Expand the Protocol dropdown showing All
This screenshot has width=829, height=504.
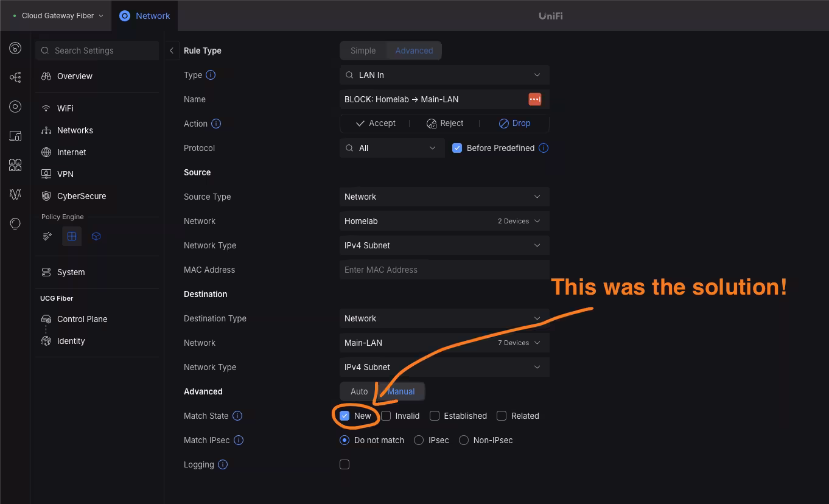click(391, 148)
